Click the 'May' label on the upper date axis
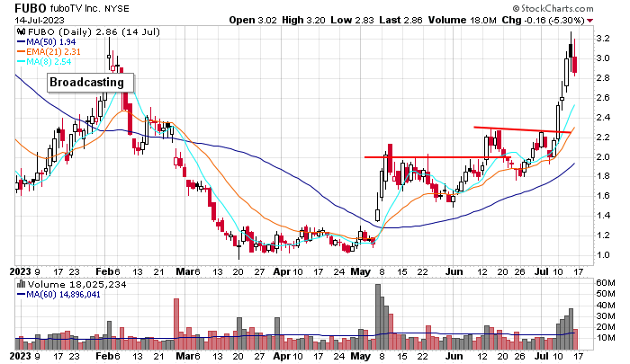This screenshot has width=630, height=364. pos(360,271)
